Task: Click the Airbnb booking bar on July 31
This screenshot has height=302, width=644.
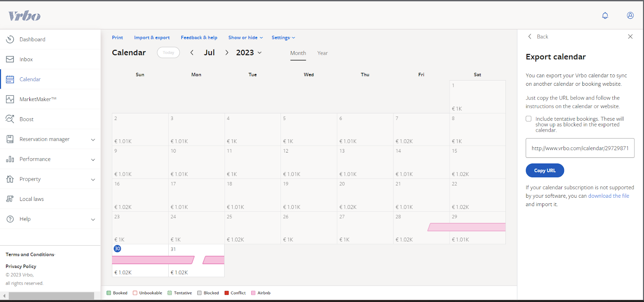Action: point(214,260)
